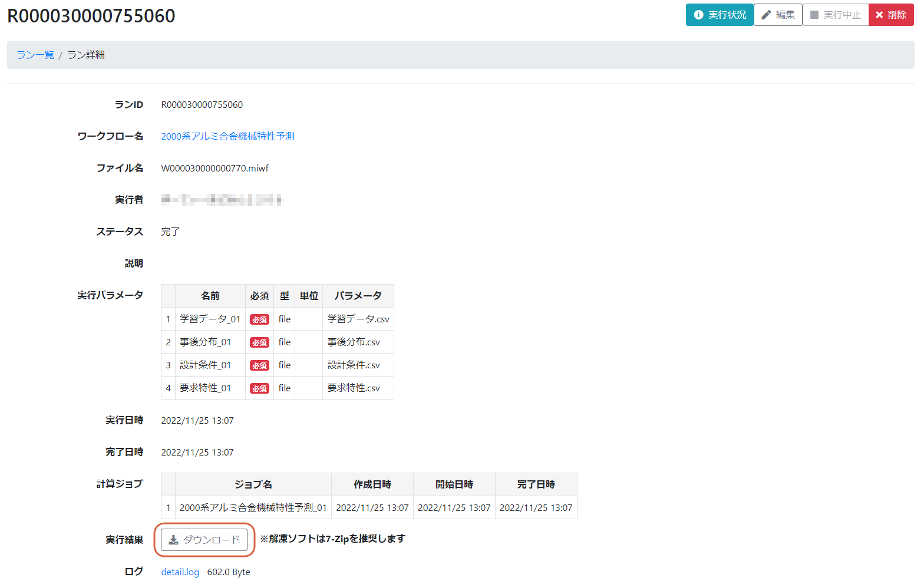
Task: Click the ダウンロード download button
Action: (204, 540)
